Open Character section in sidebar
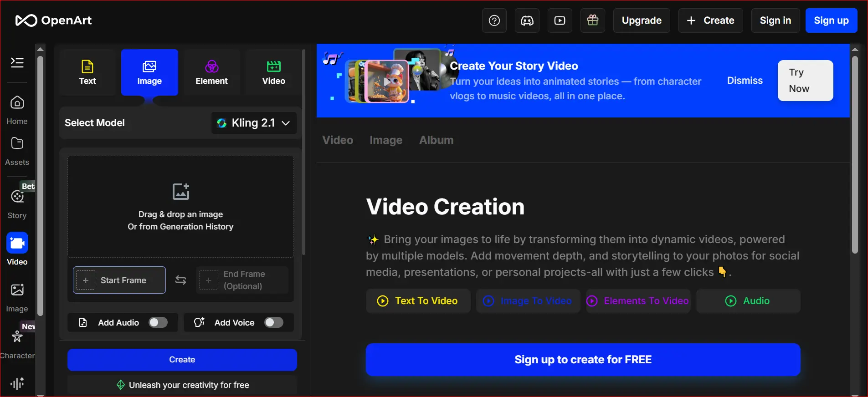Screen dimensions: 868x397 pos(17,344)
